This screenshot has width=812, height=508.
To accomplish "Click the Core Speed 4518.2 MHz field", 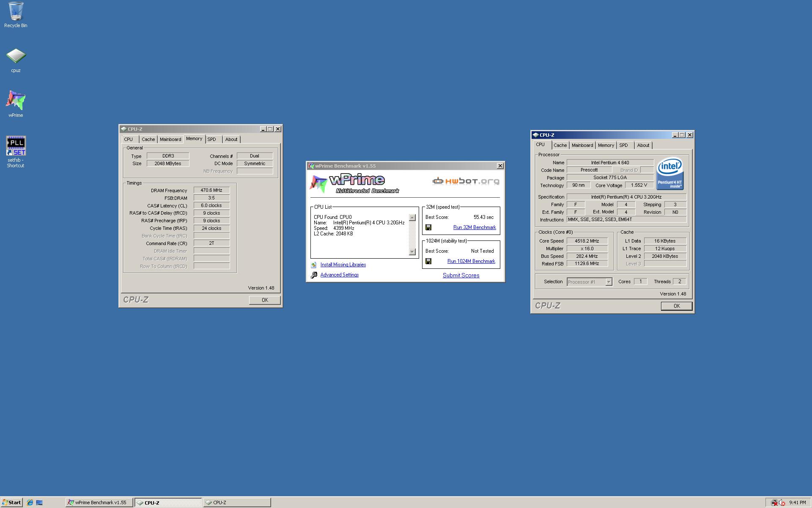I will click(x=587, y=241).
